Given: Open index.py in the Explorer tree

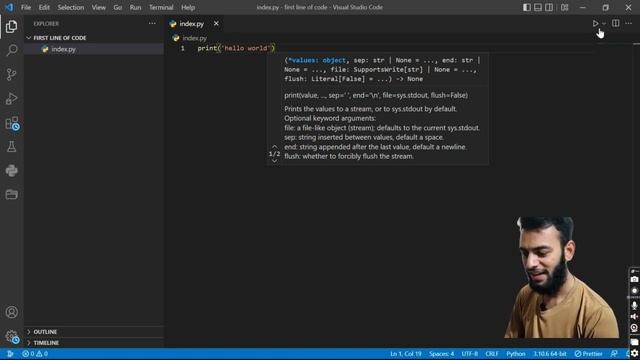Looking at the screenshot, I should click(94, 49).
